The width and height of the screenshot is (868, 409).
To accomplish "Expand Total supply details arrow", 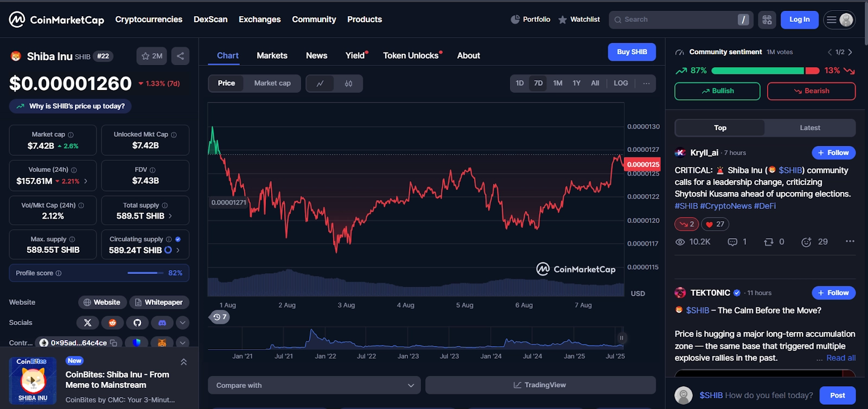I will click(170, 216).
